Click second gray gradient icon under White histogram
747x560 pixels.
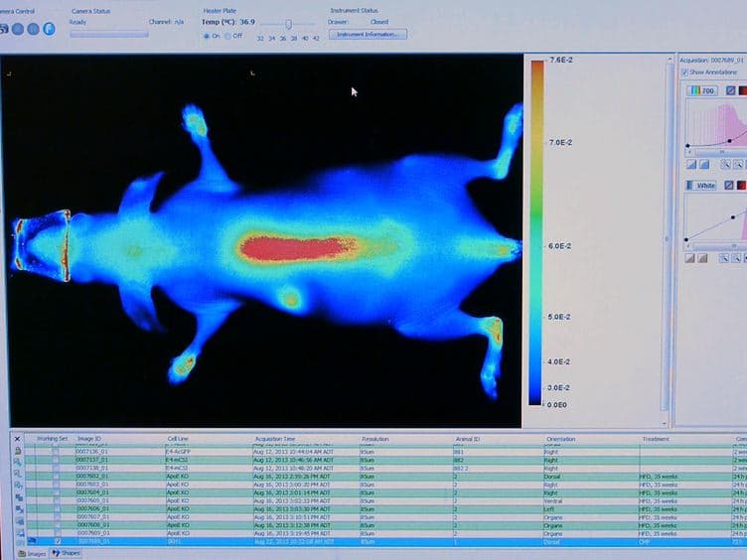coord(702,258)
